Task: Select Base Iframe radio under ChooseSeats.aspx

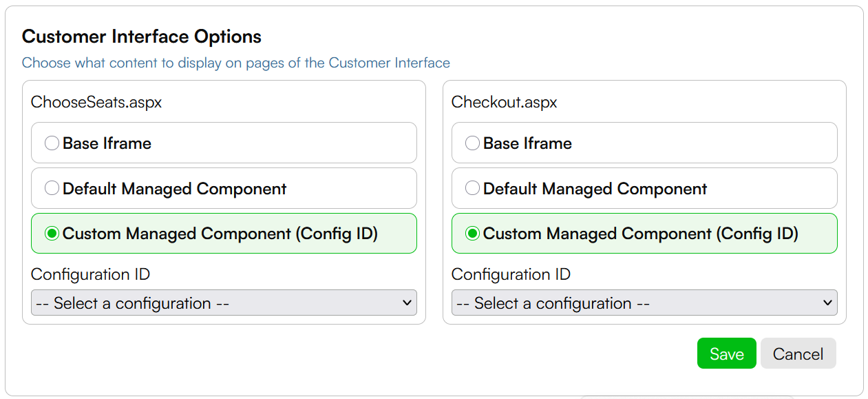Action: pos(52,143)
